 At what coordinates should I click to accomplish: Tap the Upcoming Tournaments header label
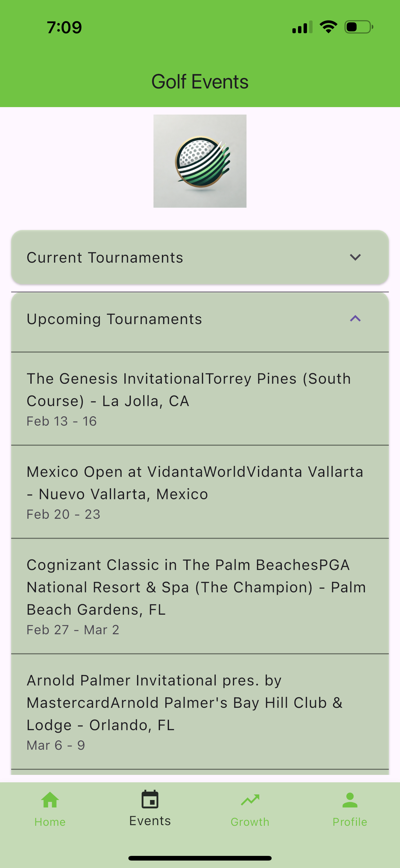point(114,319)
